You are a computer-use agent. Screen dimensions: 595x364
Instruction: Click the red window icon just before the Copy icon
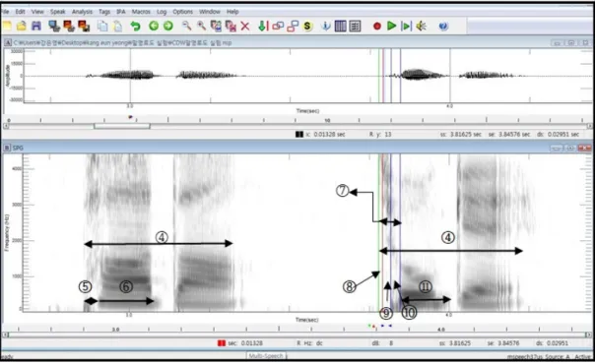pyautogui.click(x=84, y=26)
